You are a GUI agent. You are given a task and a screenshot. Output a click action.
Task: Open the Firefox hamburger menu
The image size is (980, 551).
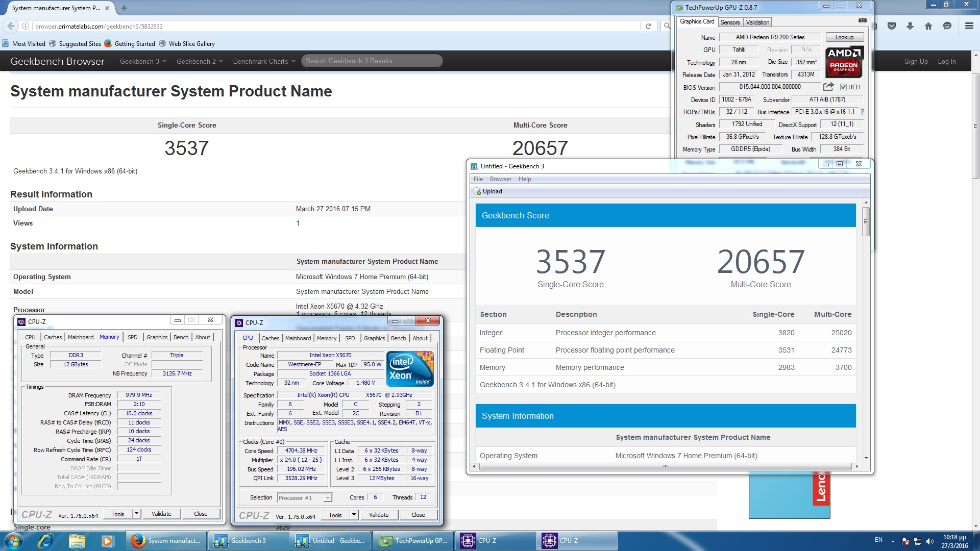(969, 26)
